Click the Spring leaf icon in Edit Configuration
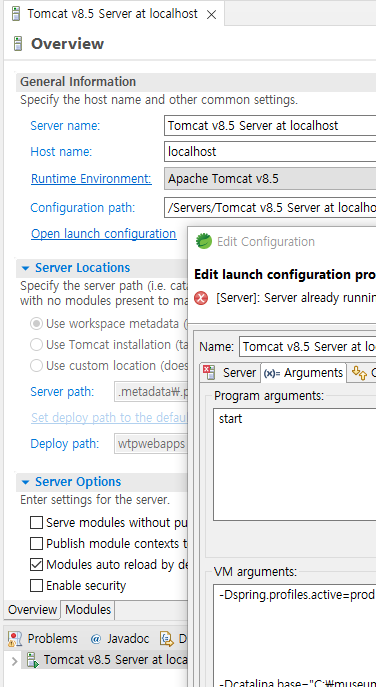 coord(204,241)
